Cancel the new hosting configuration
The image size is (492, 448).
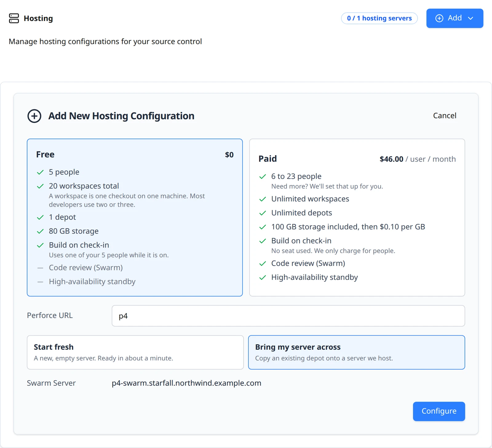[445, 116]
